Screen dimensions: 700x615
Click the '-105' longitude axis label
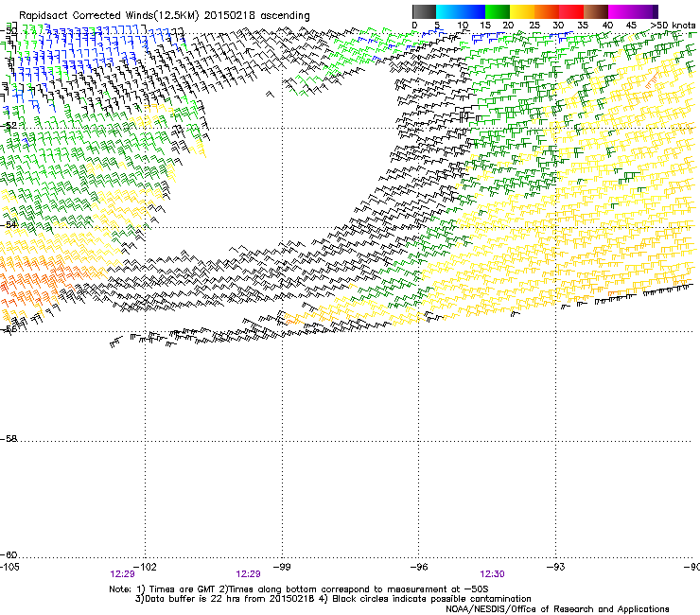click(9, 567)
